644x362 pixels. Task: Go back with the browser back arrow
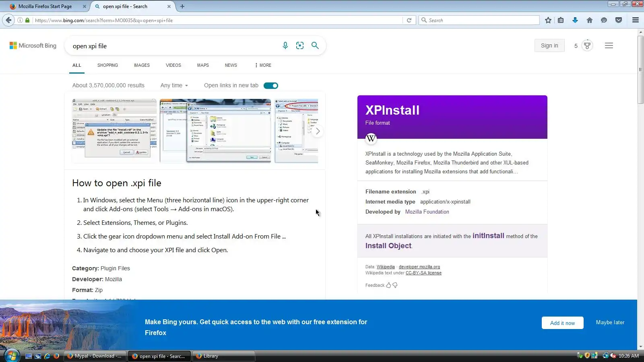pyautogui.click(x=8, y=20)
